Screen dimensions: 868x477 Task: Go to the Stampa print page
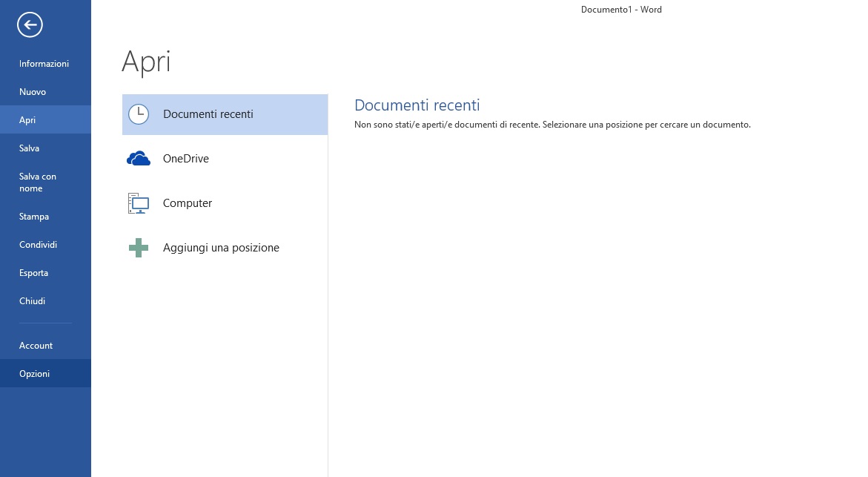point(34,217)
